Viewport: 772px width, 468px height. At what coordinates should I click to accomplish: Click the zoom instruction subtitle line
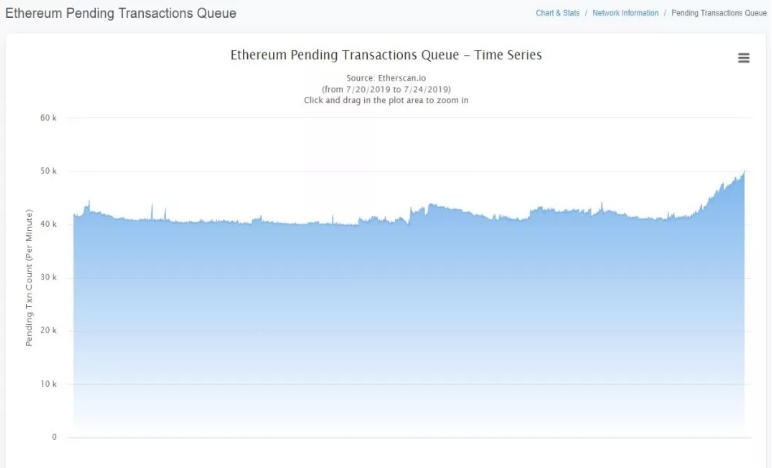tap(386, 100)
